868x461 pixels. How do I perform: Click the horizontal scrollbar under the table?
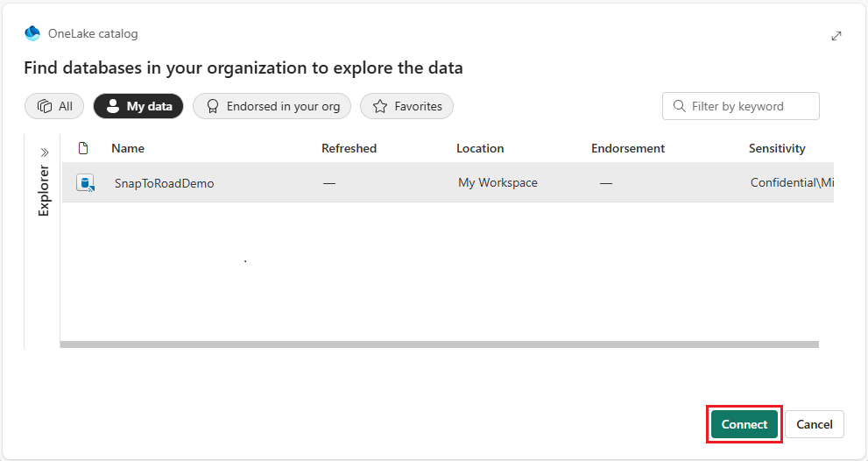[x=439, y=344]
